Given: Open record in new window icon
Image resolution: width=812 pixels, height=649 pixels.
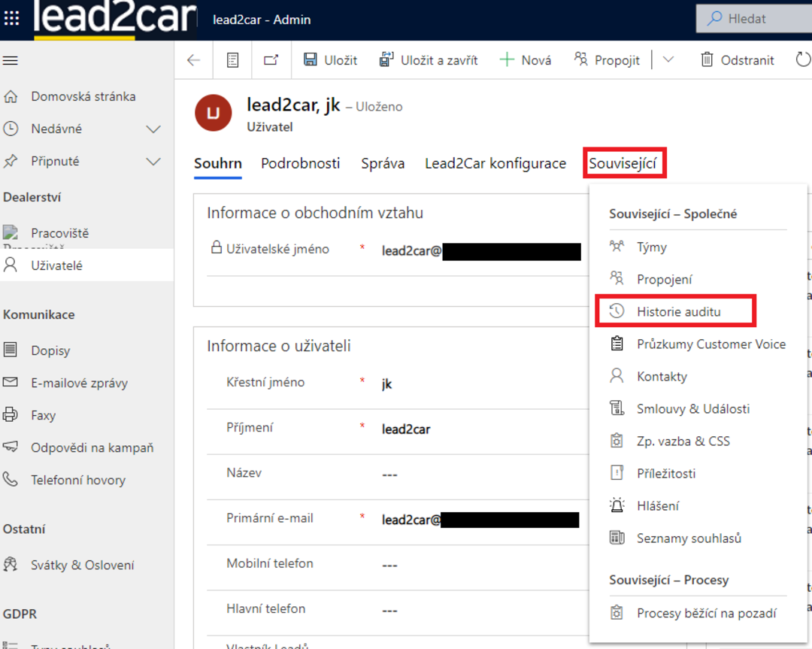Looking at the screenshot, I should (x=271, y=60).
